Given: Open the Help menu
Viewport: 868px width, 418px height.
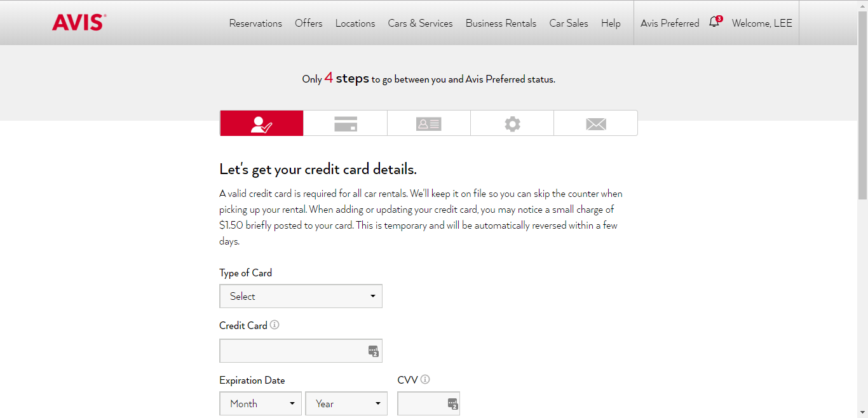Looking at the screenshot, I should 611,23.
